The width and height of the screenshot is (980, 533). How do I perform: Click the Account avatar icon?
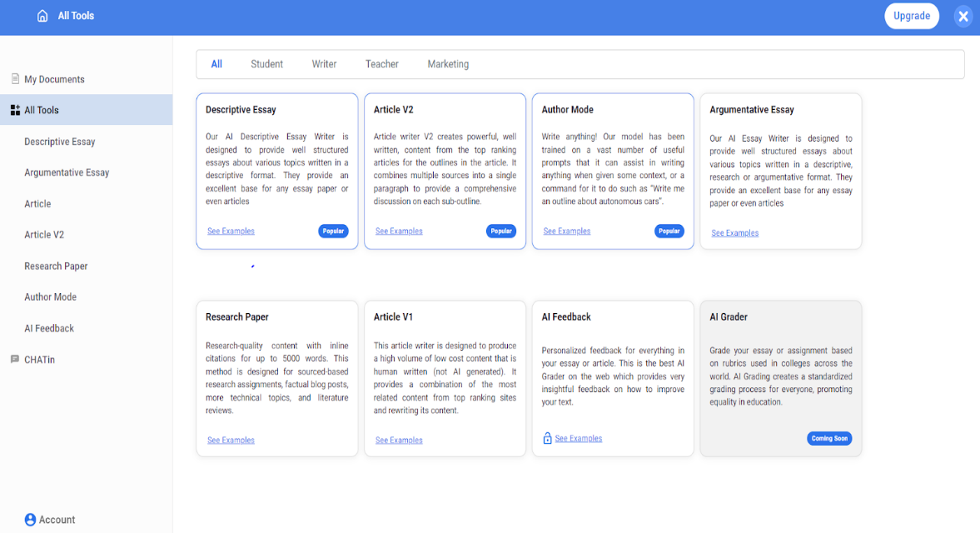(30, 520)
